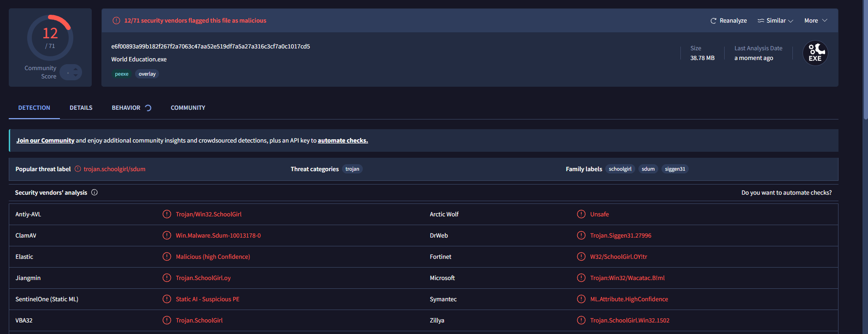Click the page vertical scrollbar thumb
Image resolution: width=868 pixels, height=334 pixels.
click(x=865, y=60)
